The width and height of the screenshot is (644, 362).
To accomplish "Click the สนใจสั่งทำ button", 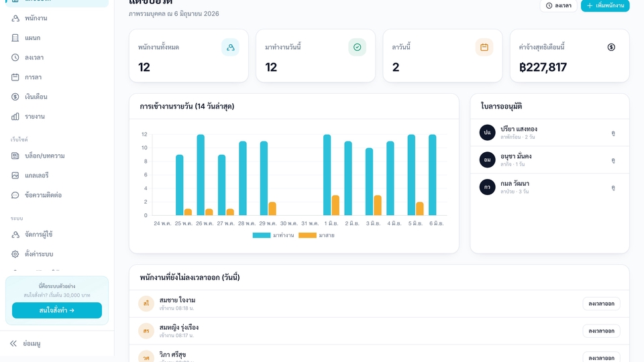I will pyautogui.click(x=57, y=310).
